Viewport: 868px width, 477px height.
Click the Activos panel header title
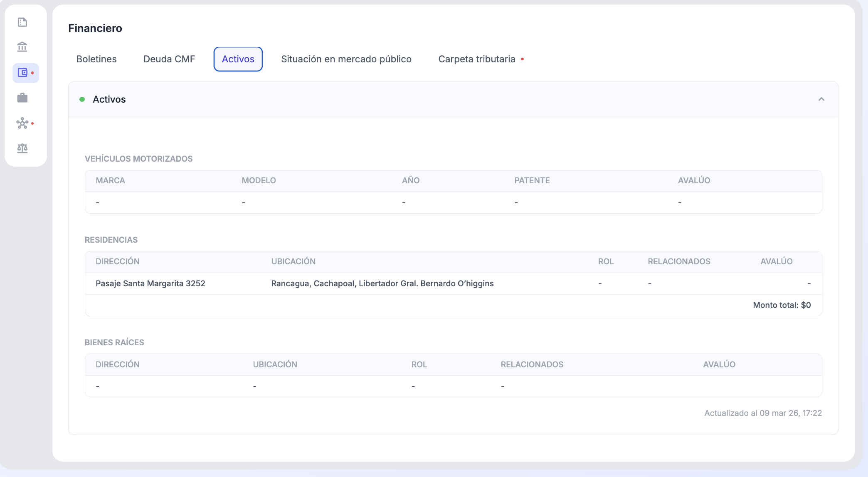[x=109, y=99]
